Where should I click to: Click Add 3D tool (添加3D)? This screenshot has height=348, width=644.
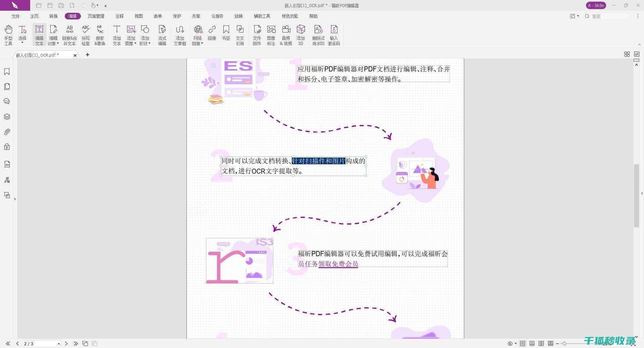pos(301,35)
